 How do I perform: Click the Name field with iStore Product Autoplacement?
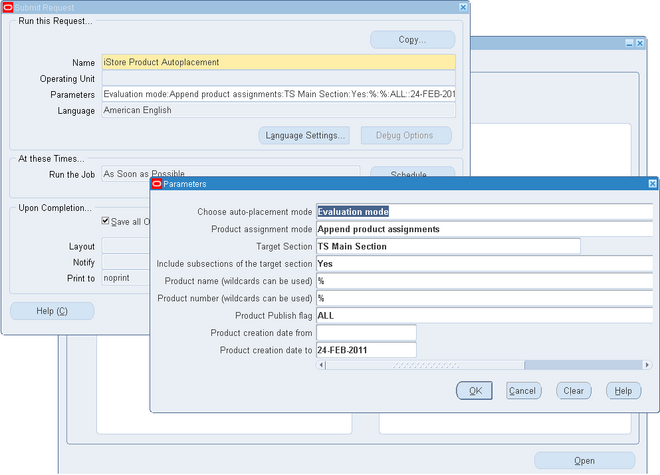pos(279,62)
